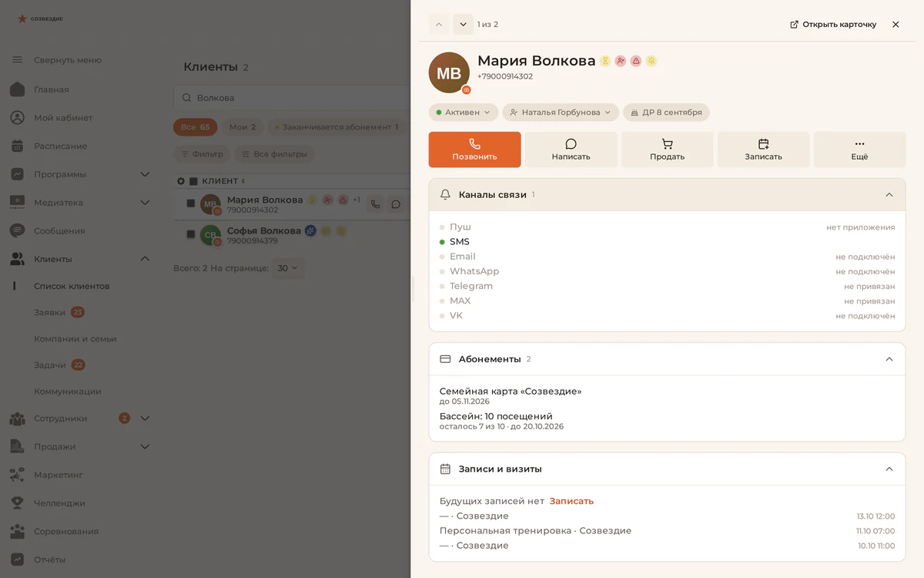Click the MB avatar in the client card
The height and width of the screenshot is (578, 924).
coord(449,73)
